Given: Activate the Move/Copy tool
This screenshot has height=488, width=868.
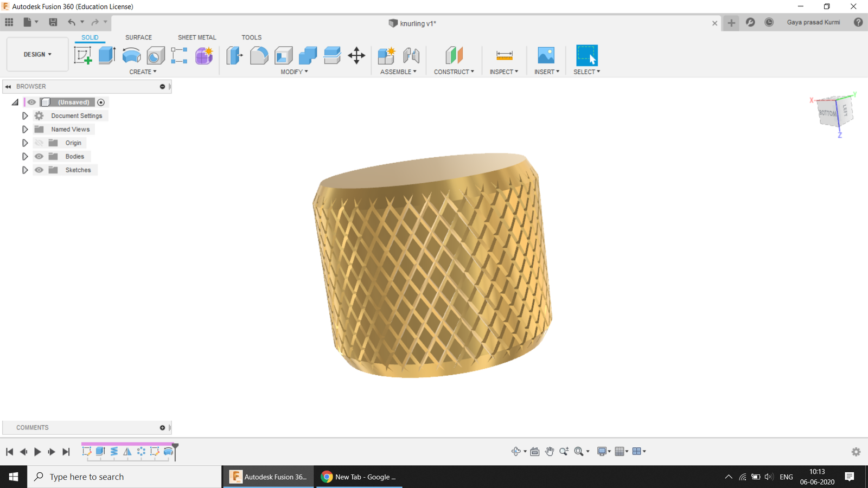Looking at the screenshot, I should point(356,55).
